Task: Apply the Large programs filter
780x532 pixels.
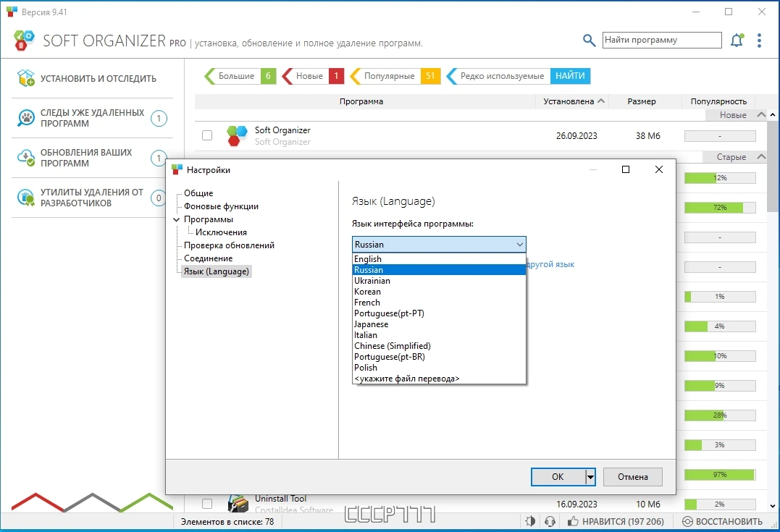Action: (x=240, y=76)
